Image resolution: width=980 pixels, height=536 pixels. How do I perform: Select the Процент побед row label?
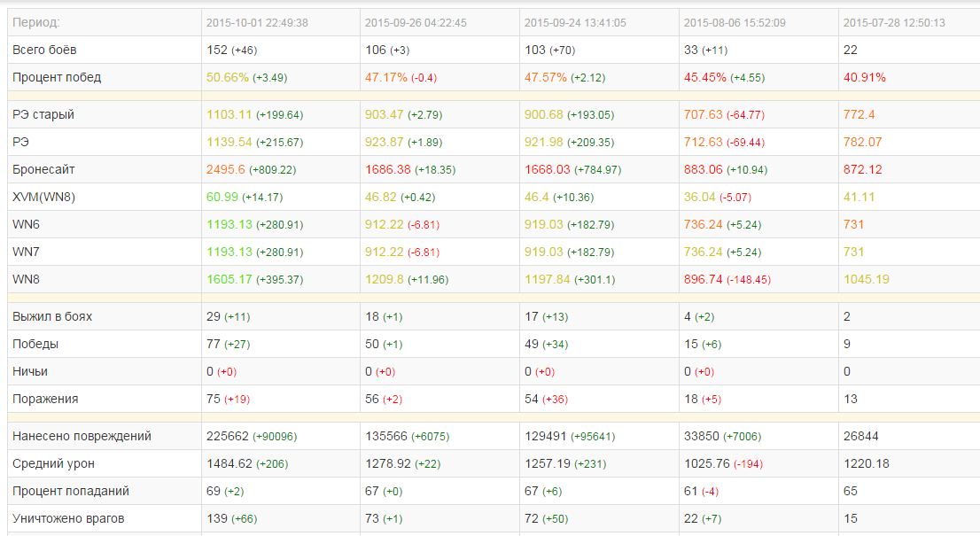56,77
